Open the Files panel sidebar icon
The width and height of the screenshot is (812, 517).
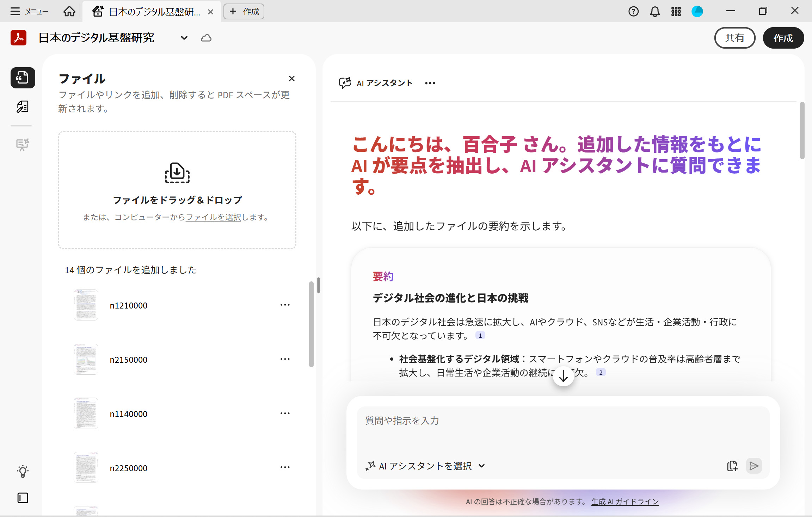coord(23,77)
